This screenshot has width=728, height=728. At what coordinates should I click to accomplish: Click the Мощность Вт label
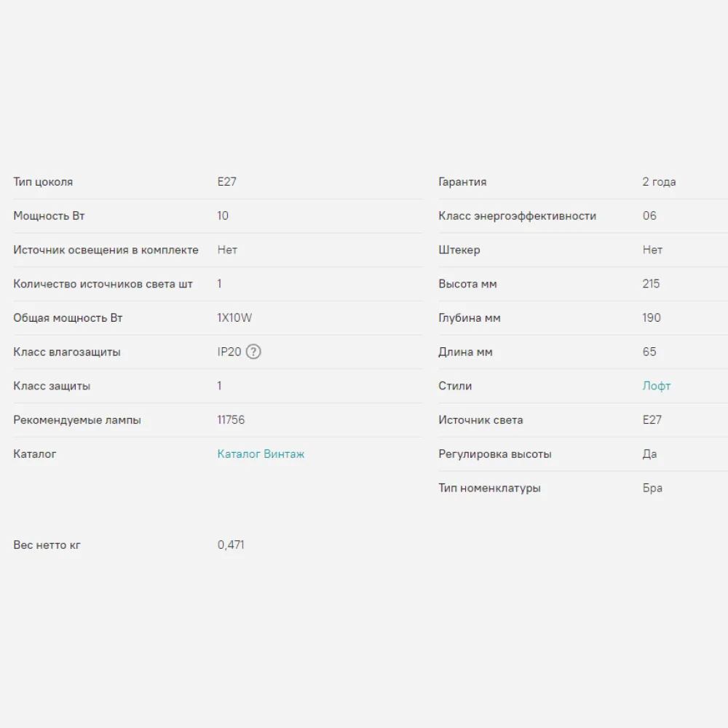click(x=49, y=215)
